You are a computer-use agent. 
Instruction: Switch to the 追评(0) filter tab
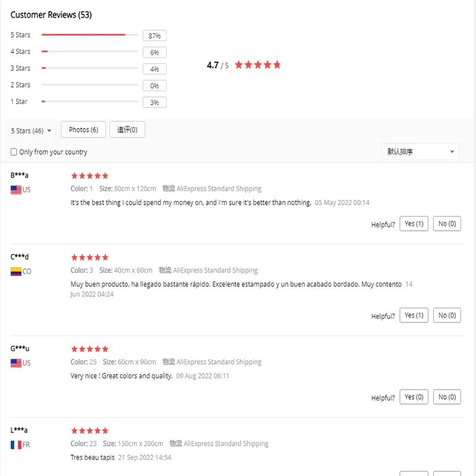[x=127, y=130]
